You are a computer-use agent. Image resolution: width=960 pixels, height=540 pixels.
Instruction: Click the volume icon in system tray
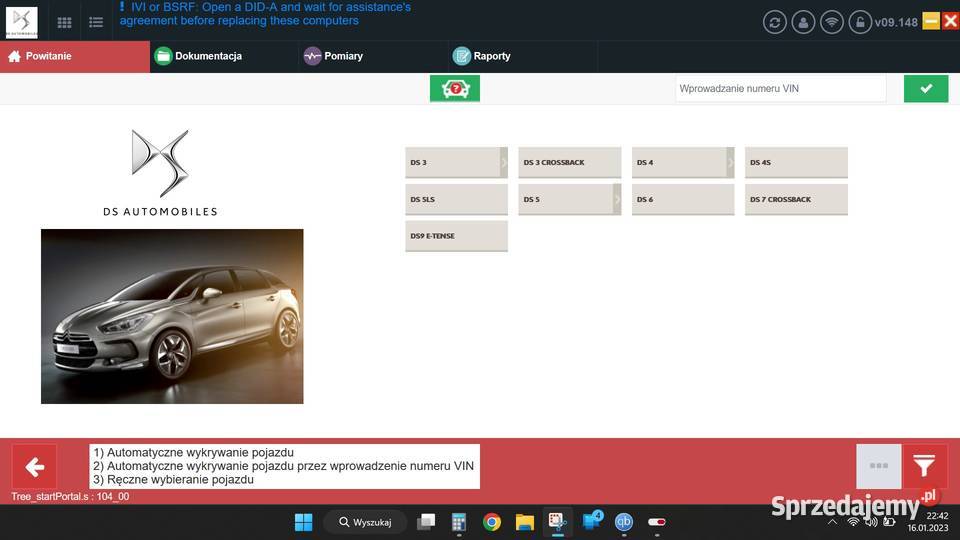(871, 522)
